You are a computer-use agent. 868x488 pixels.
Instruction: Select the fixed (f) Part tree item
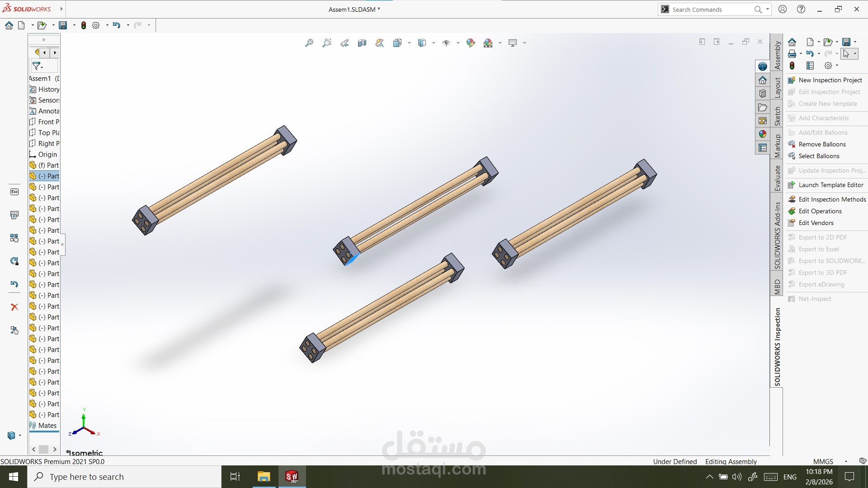point(48,165)
